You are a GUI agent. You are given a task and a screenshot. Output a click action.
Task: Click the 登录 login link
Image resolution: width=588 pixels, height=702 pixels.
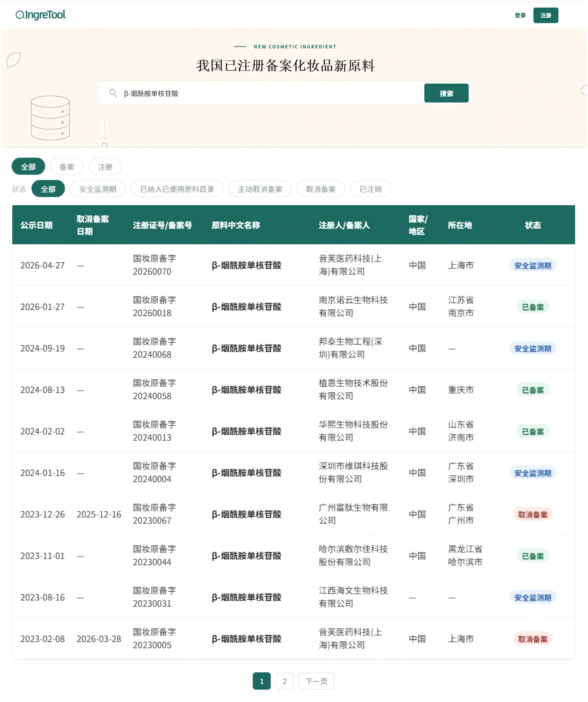click(x=520, y=16)
